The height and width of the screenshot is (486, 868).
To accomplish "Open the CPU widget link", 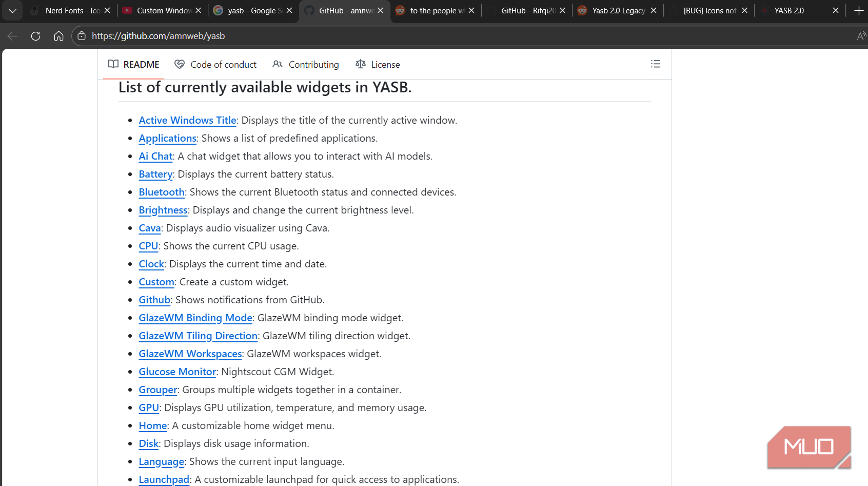I will [148, 246].
